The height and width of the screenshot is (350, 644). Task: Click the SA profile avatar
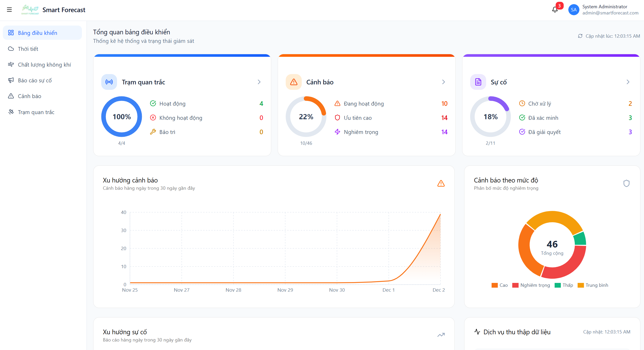574,10
